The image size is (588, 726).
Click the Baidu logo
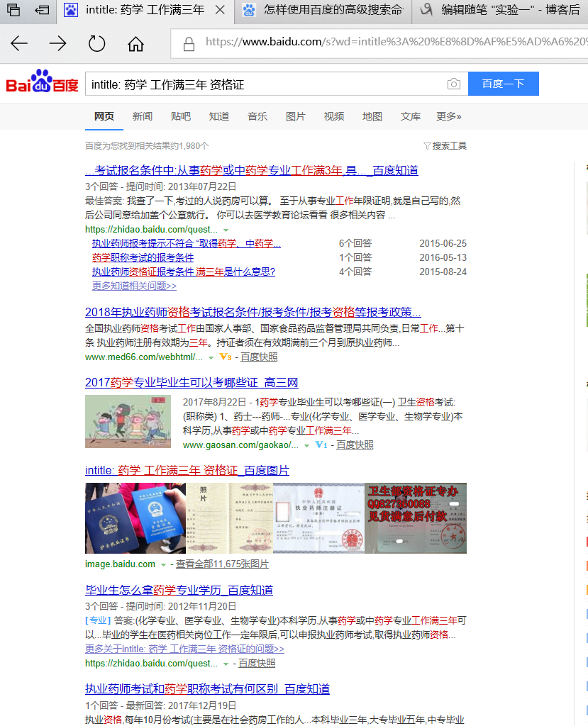pyautogui.click(x=42, y=82)
